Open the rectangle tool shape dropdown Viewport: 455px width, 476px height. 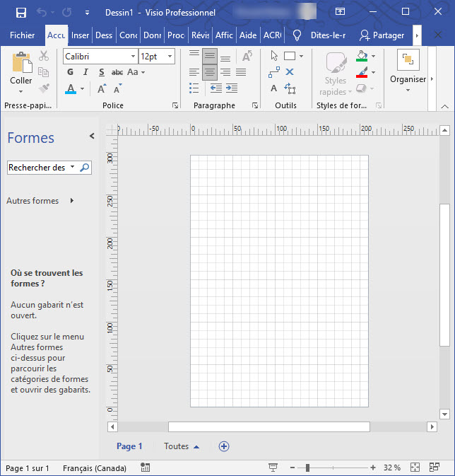click(x=301, y=56)
